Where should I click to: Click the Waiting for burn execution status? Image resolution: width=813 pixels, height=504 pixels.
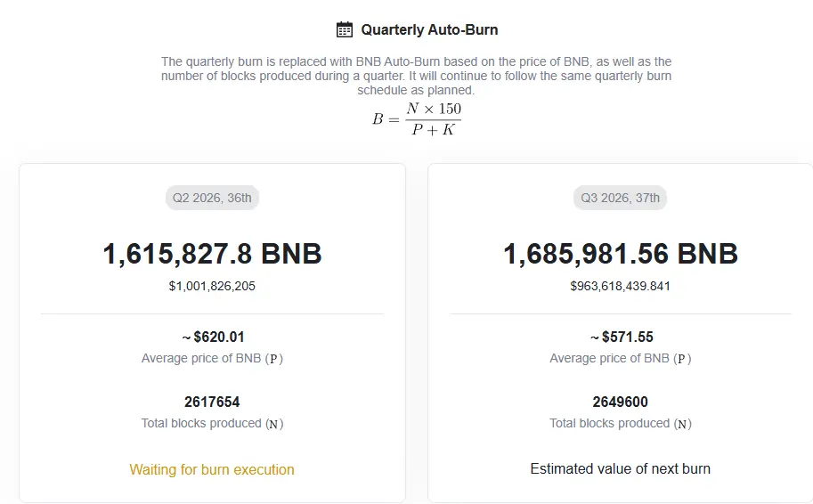(x=212, y=470)
